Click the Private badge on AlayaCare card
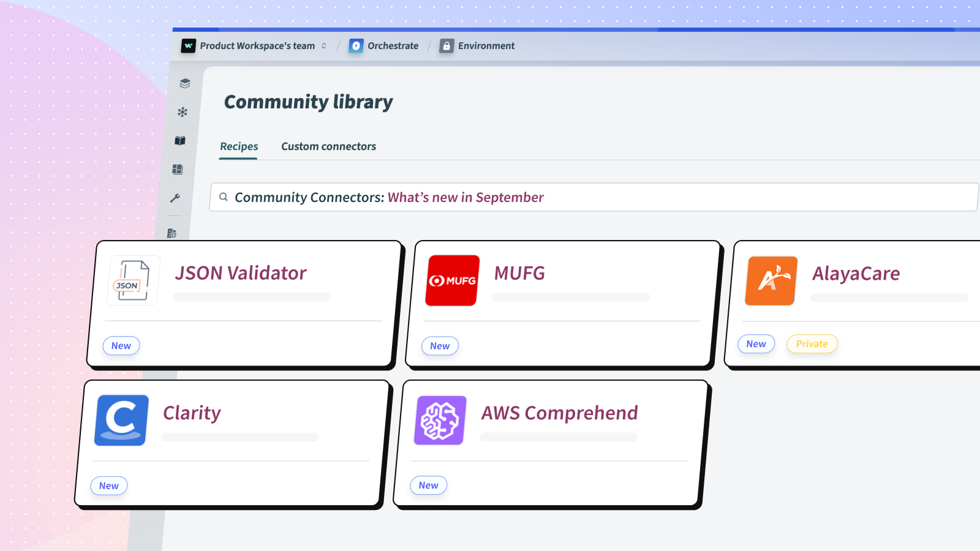Image resolution: width=980 pixels, height=551 pixels. pyautogui.click(x=812, y=344)
